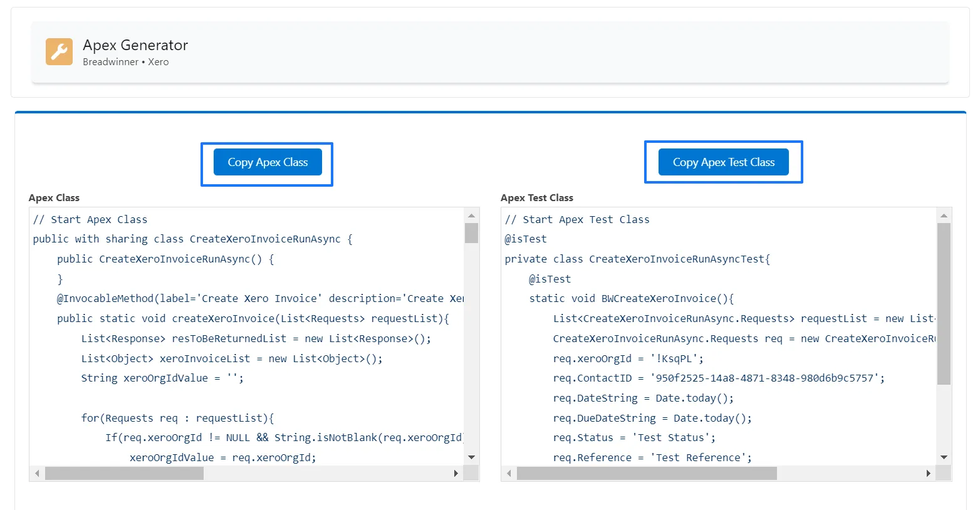Click line 'public CreateXeroInvoiceRunAsync() {'
The image size is (980, 510).
pyautogui.click(x=165, y=259)
